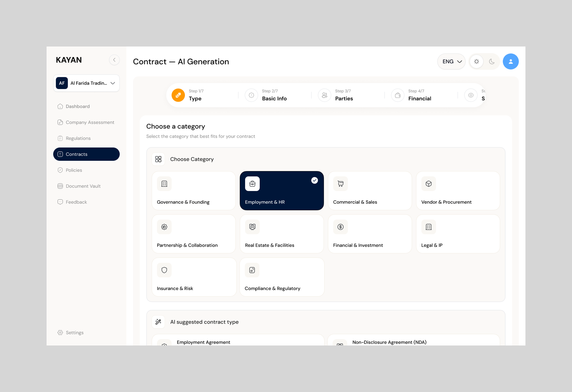Go to Dashboard in sidebar
The height and width of the screenshot is (392, 572).
click(86, 106)
